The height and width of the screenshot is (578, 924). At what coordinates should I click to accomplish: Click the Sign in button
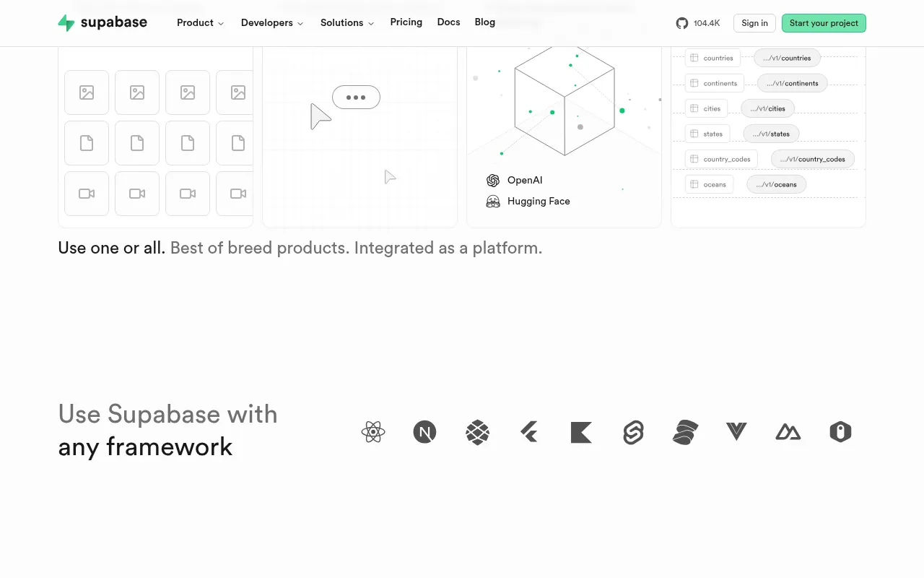pos(755,23)
